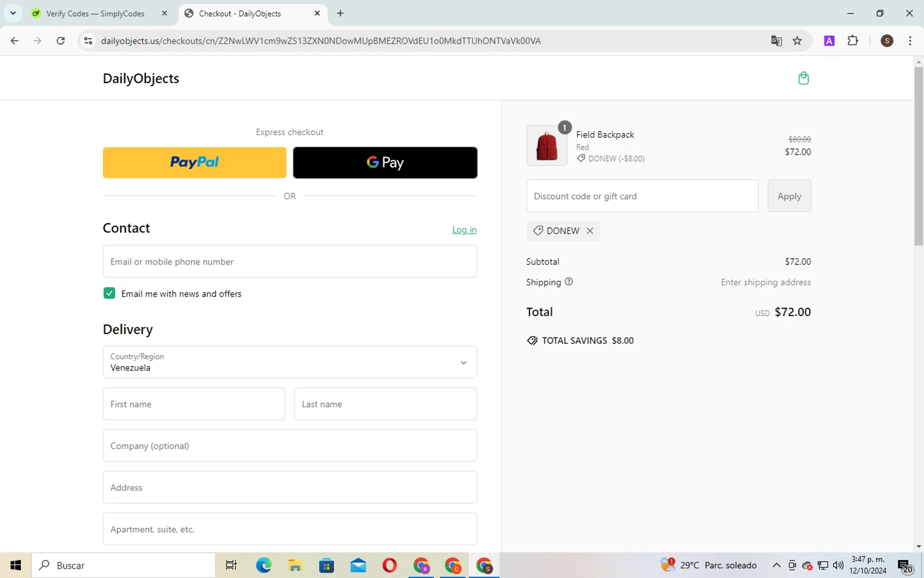The image size is (924, 578).
Task: Bookmark this page with the star icon
Action: click(x=798, y=41)
